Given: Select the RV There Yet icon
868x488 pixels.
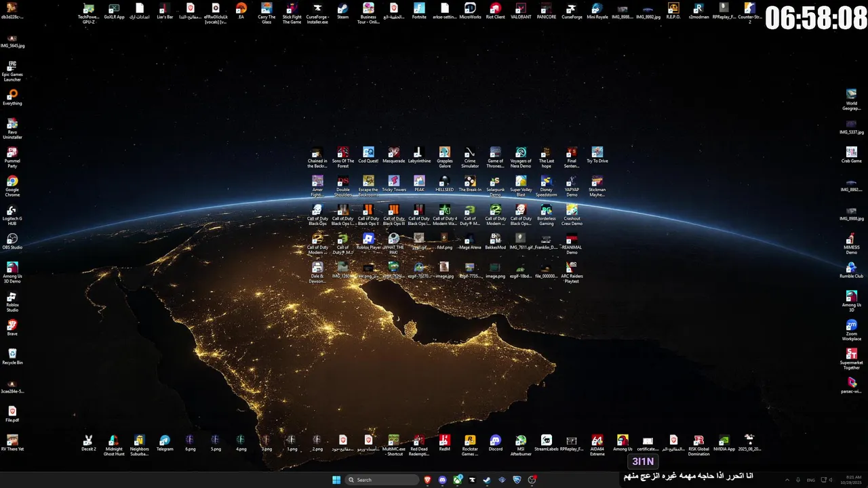Looking at the screenshot, I should coord(12,443).
